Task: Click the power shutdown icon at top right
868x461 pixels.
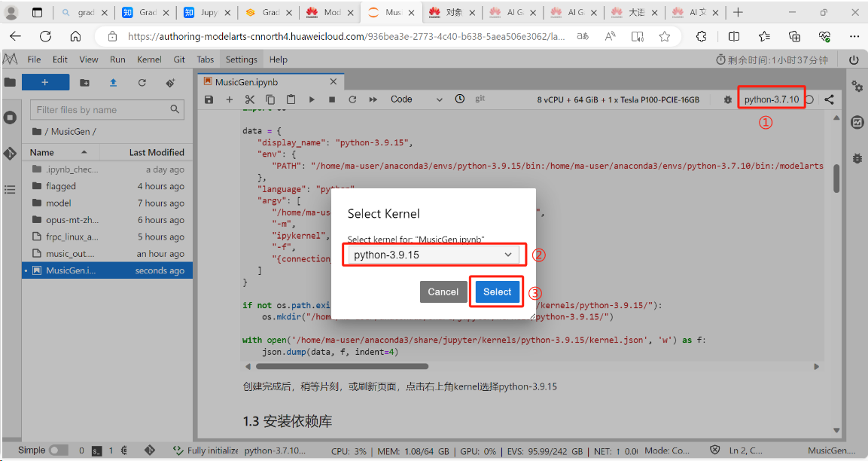Action: pos(854,60)
